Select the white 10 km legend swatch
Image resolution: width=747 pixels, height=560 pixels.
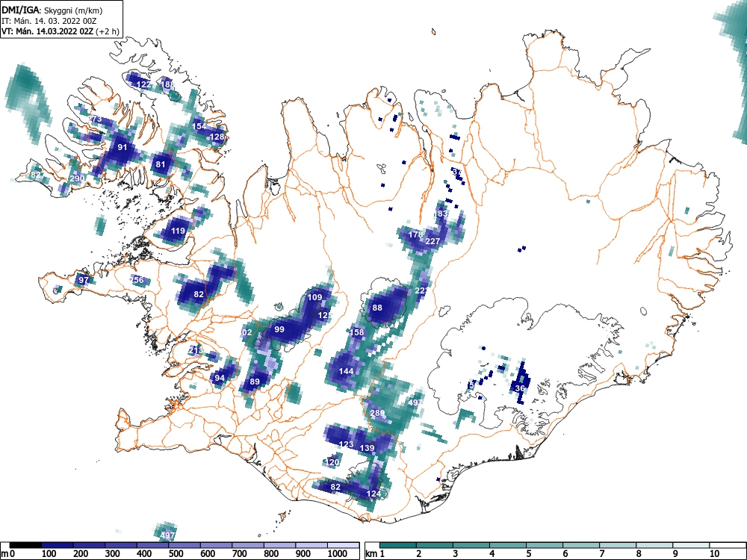click(x=728, y=545)
